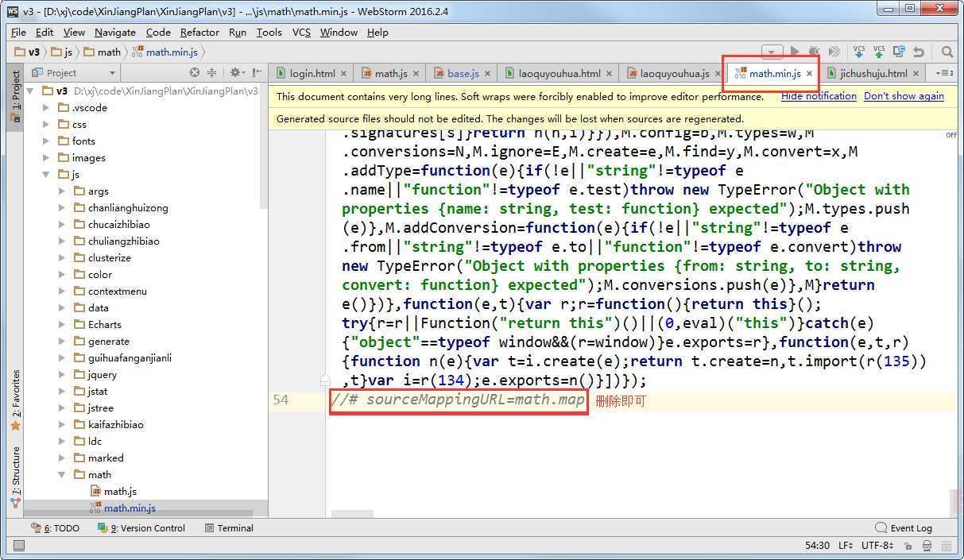This screenshot has width=964, height=560.
Task: Expand the Echarts folder
Action: coord(62,324)
